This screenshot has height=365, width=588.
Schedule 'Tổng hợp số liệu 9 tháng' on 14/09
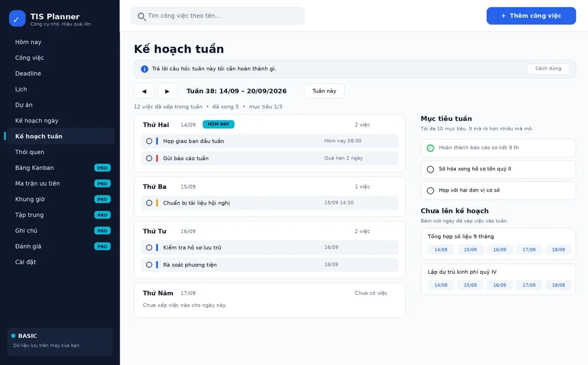(441, 250)
